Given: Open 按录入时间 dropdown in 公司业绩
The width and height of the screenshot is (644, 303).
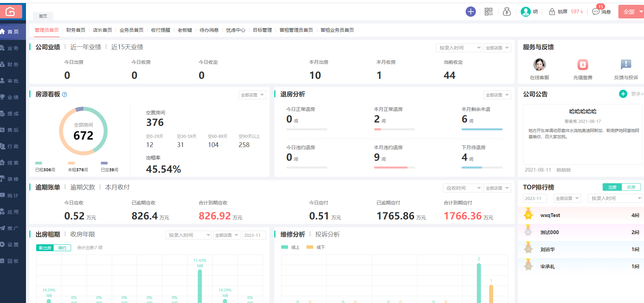Looking at the screenshot, I should pyautogui.click(x=459, y=48).
